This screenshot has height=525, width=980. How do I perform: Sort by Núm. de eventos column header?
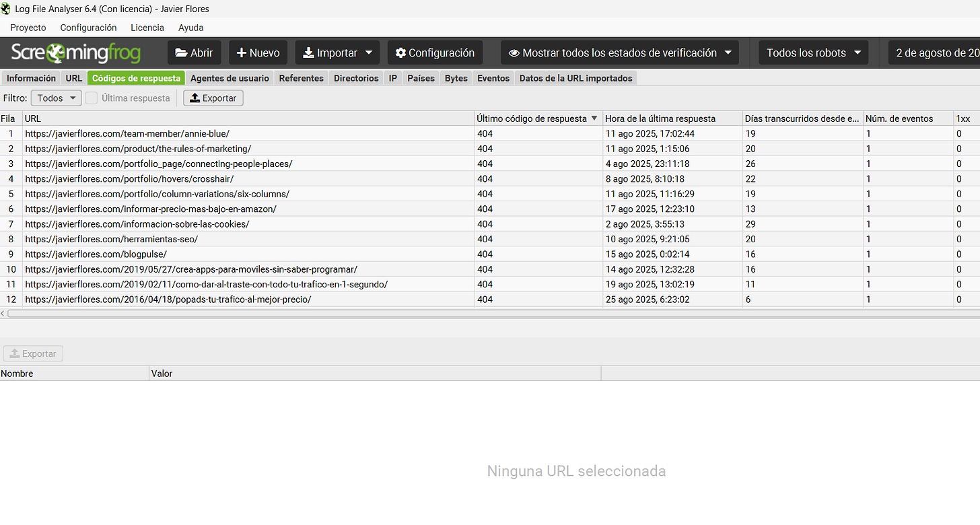(x=908, y=118)
